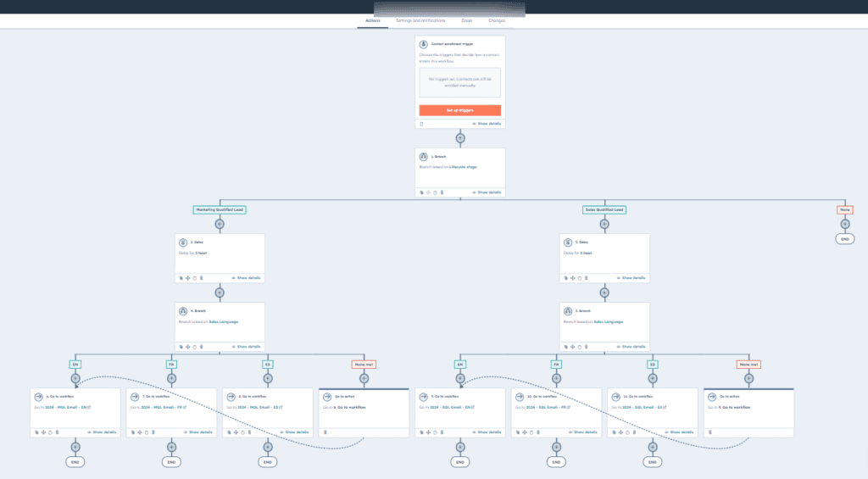The image size is (868, 479).
Task: Show details of MQL Email - FR card
Action: [198, 432]
